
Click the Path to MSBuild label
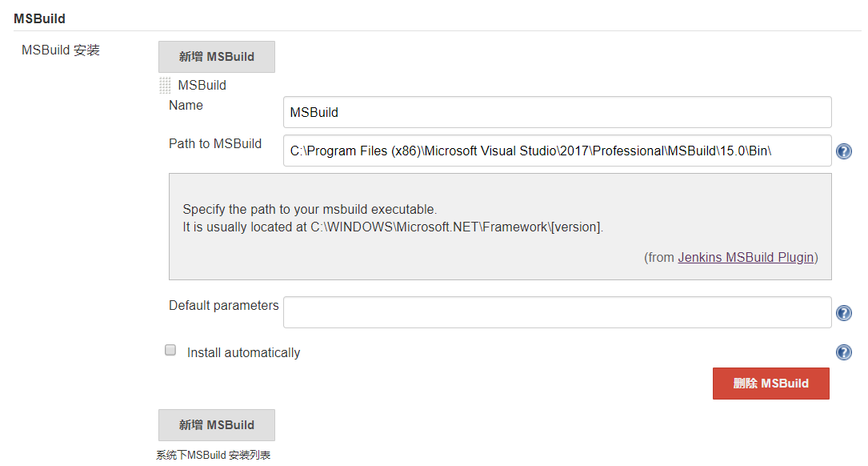click(x=215, y=144)
